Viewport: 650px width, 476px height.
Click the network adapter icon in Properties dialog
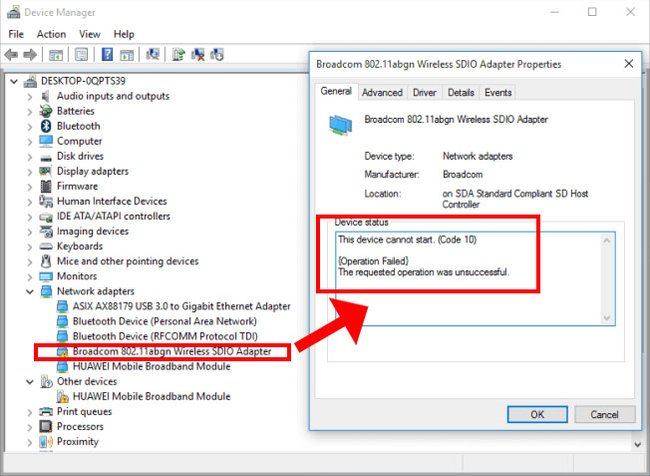point(341,125)
